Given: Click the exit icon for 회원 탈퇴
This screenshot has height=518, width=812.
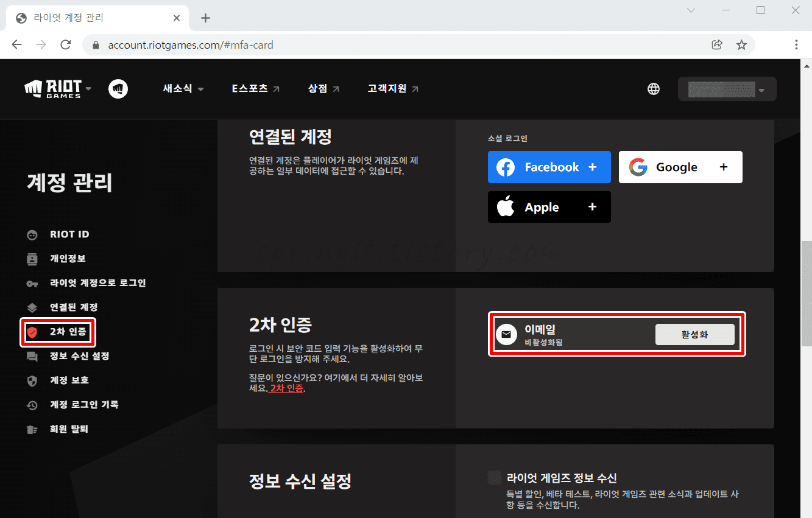Looking at the screenshot, I should tap(32, 430).
